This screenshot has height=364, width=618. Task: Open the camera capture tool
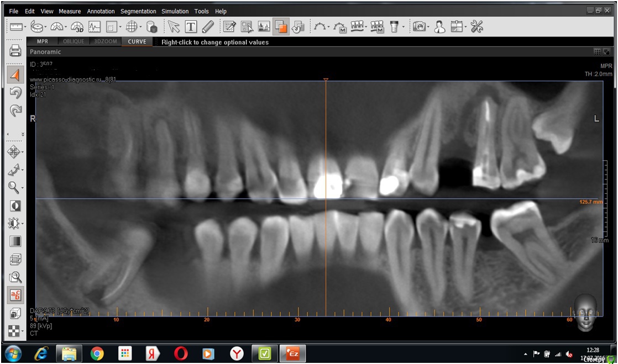[x=420, y=27]
